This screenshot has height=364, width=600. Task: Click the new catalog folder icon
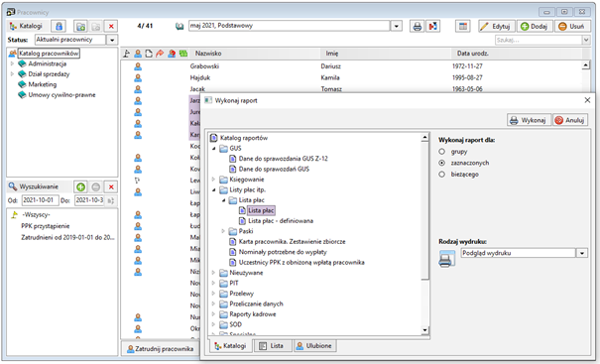80,26
